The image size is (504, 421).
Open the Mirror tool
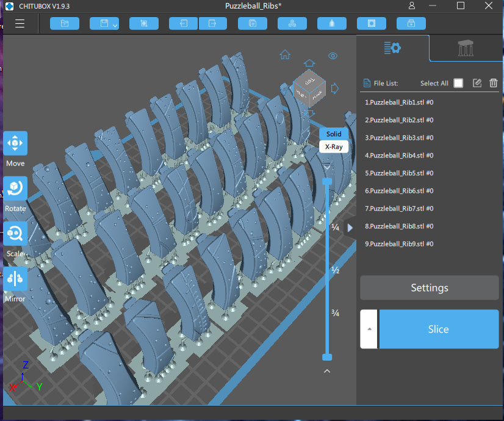(15, 279)
